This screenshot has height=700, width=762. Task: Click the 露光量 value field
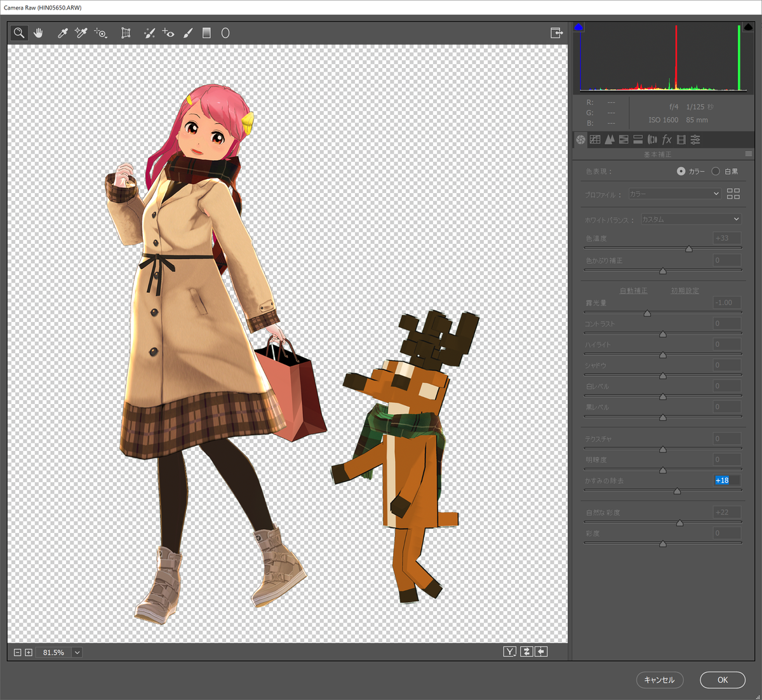(727, 302)
